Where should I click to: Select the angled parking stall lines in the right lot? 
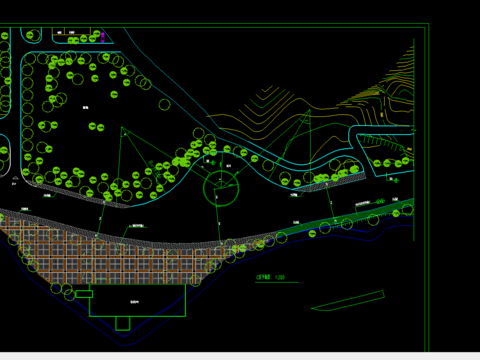(x=383, y=142)
